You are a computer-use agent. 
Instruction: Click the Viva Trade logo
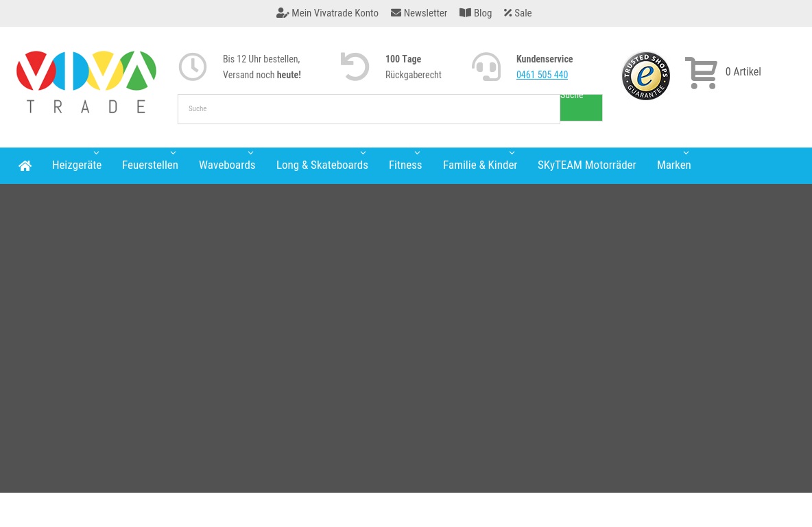point(86,82)
